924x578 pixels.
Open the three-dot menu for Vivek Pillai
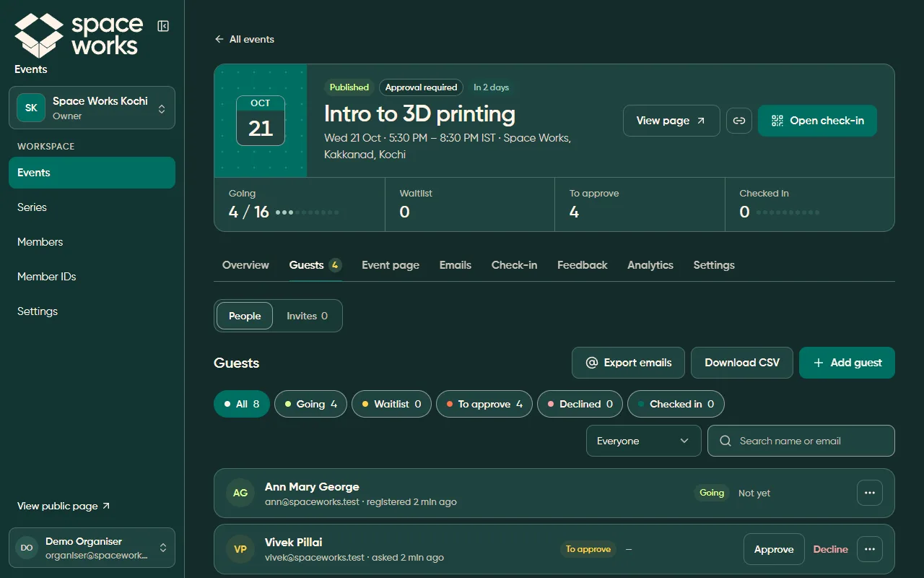(x=870, y=549)
